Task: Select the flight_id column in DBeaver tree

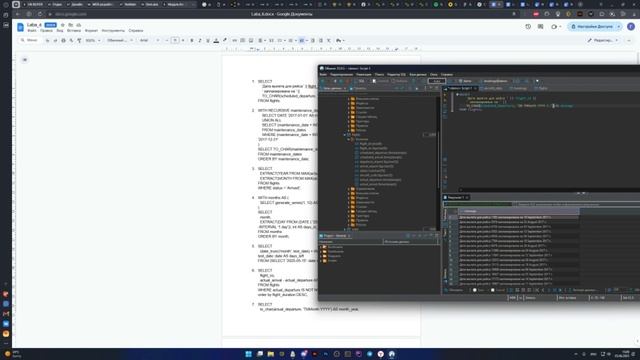Action: (x=370, y=144)
